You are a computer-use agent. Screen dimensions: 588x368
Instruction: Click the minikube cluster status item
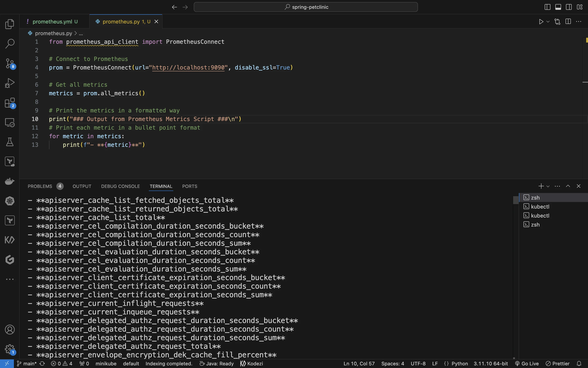coord(106,364)
